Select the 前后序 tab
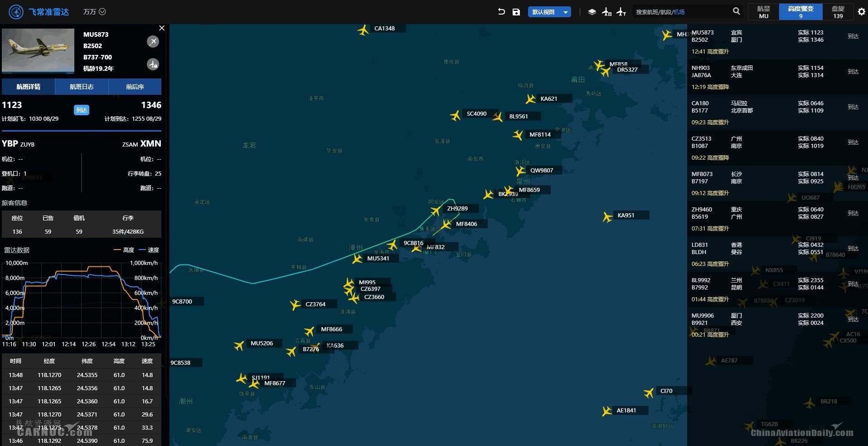Screen dimensions: 868x446 click(x=135, y=87)
